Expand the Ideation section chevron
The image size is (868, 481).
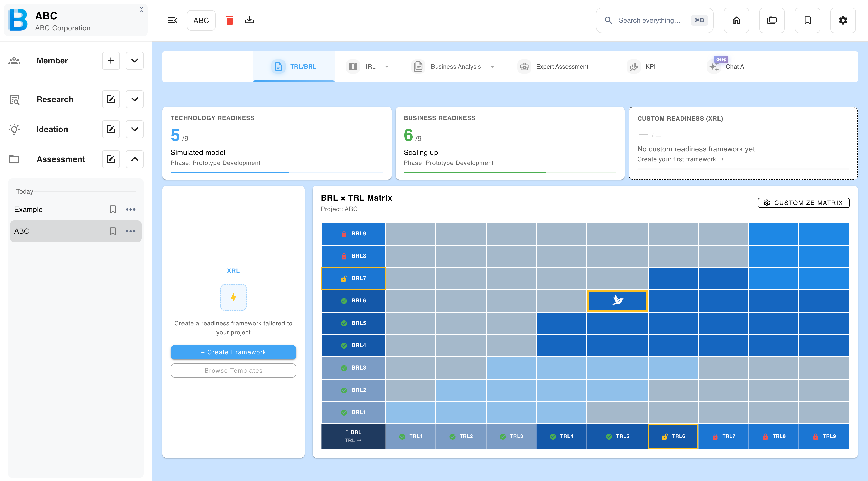[x=135, y=129]
